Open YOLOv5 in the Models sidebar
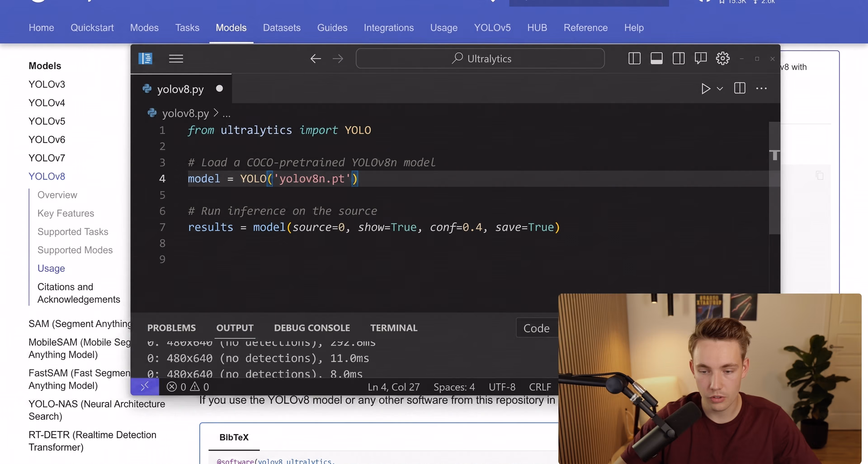This screenshot has height=464, width=868. (47, 122)
